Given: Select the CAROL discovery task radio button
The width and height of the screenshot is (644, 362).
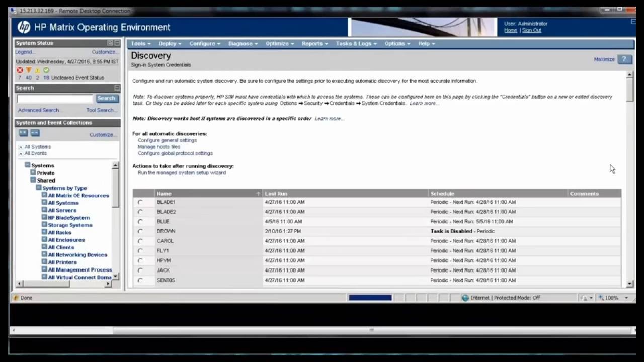Looking at the screenshot, I should pos(140,241).
